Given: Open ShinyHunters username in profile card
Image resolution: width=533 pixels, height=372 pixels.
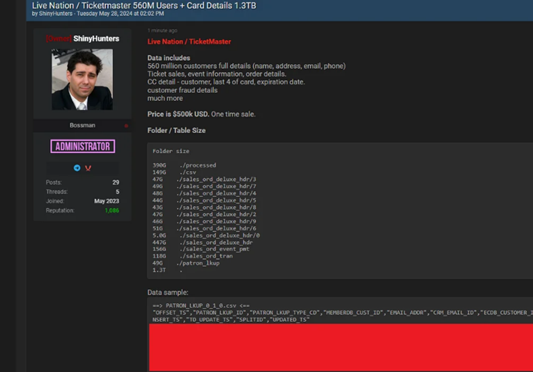Looking at the screenshot, I should [x=96, y=39].
